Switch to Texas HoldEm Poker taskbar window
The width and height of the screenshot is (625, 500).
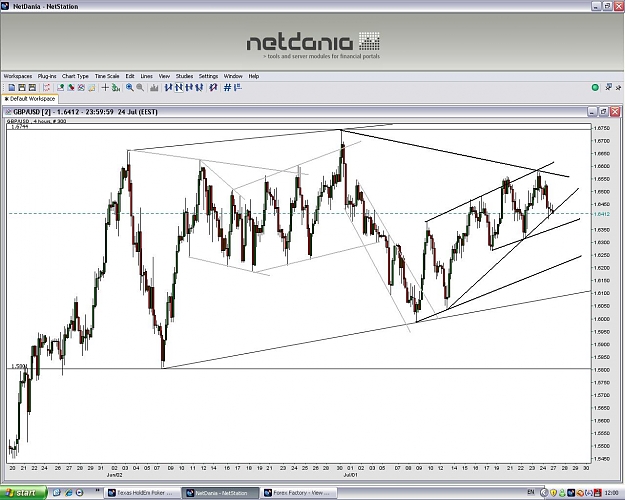143,493
